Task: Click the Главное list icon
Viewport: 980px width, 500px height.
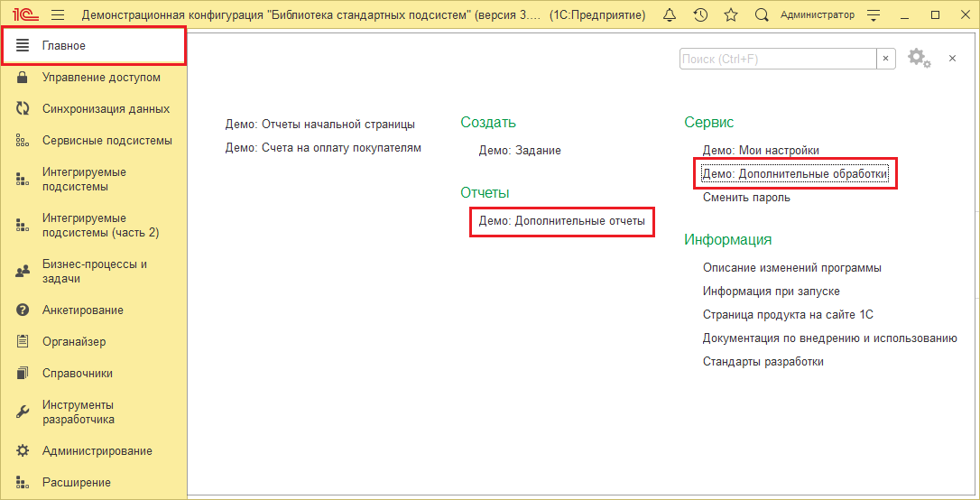Action: (23, 46)
